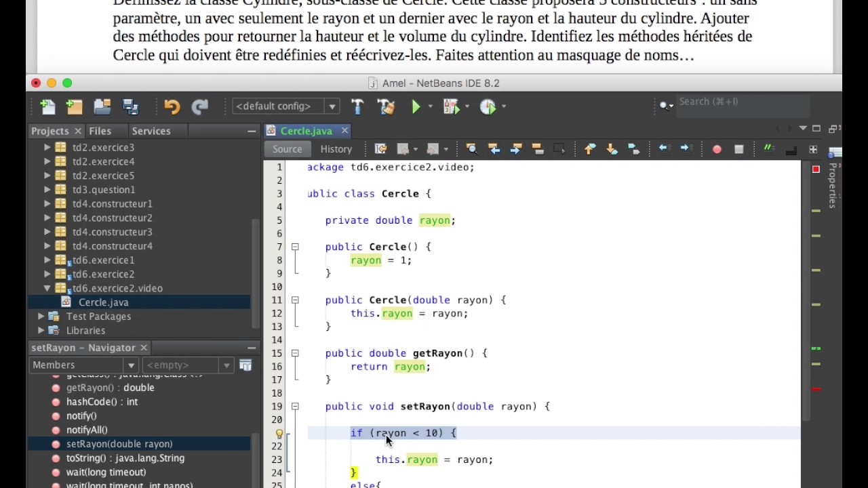Viewport: 868px width, 488px height.
Task: Click the lightbulb hint on line 21
Action: point(279,434)
